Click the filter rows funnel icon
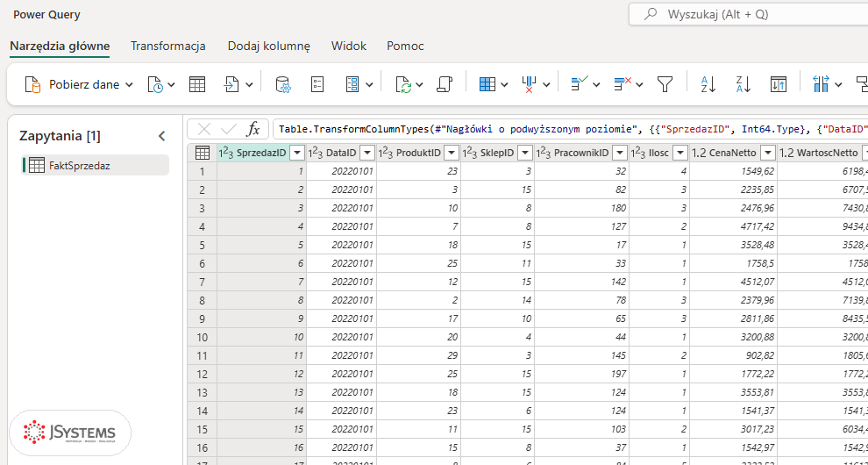 pos(665,85)
